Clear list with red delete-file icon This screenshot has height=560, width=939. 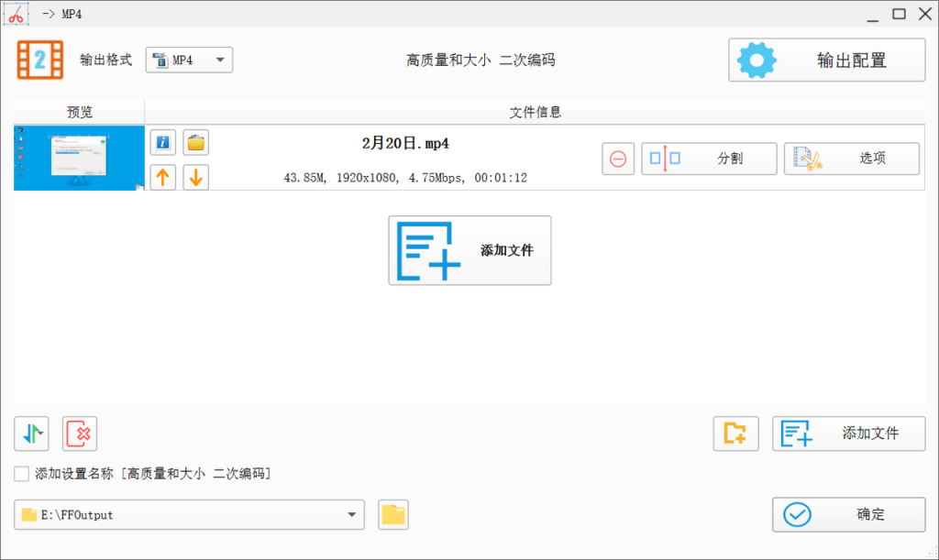[x=80, y=434]
